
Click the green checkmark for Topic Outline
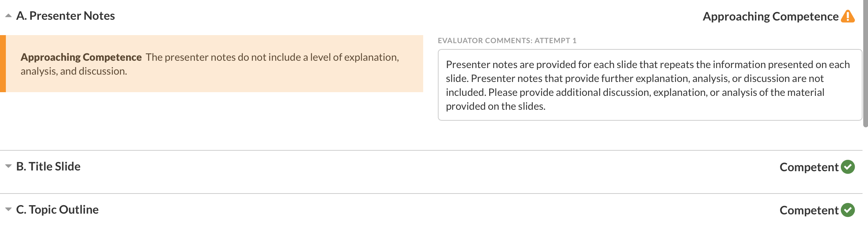pos(848,210)
